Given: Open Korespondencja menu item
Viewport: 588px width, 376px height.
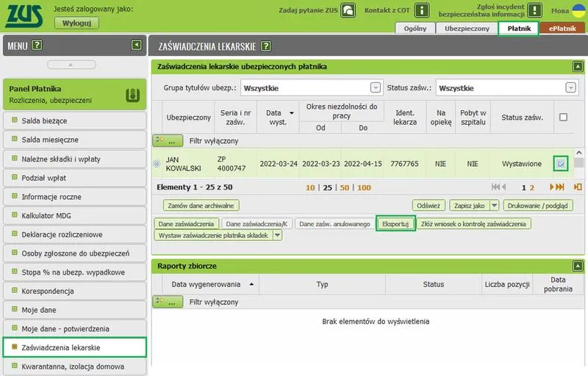Looking at the screenshot, I should point(75,291).
